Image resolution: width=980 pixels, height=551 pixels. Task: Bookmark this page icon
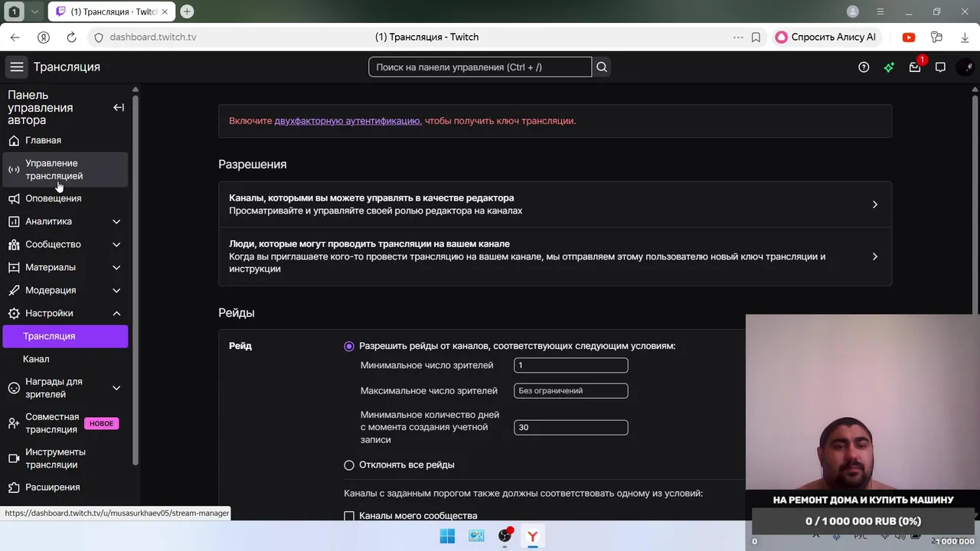(x=756, y=37)
